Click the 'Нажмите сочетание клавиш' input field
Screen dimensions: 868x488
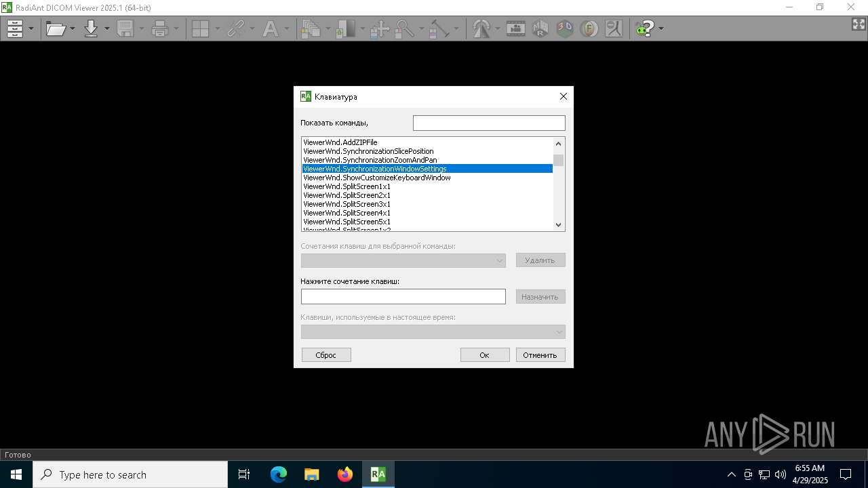pyautogui.click(x=403, y=296)
